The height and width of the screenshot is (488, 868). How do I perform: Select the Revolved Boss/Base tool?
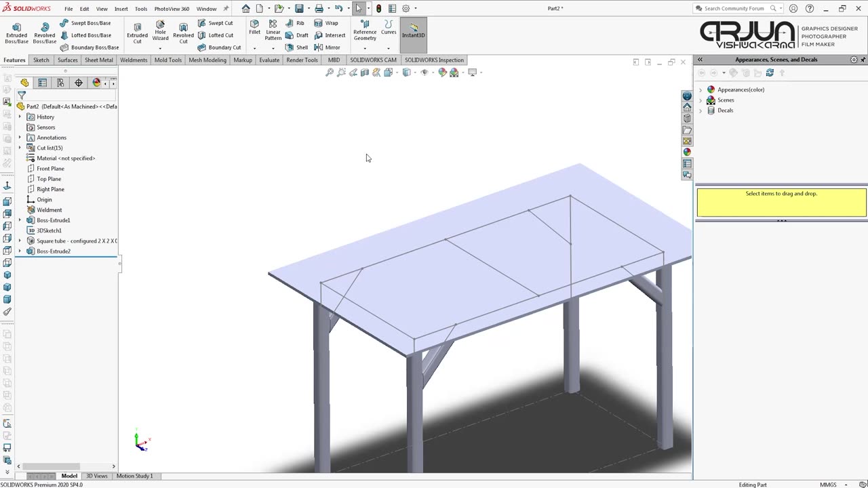[45, 33]
